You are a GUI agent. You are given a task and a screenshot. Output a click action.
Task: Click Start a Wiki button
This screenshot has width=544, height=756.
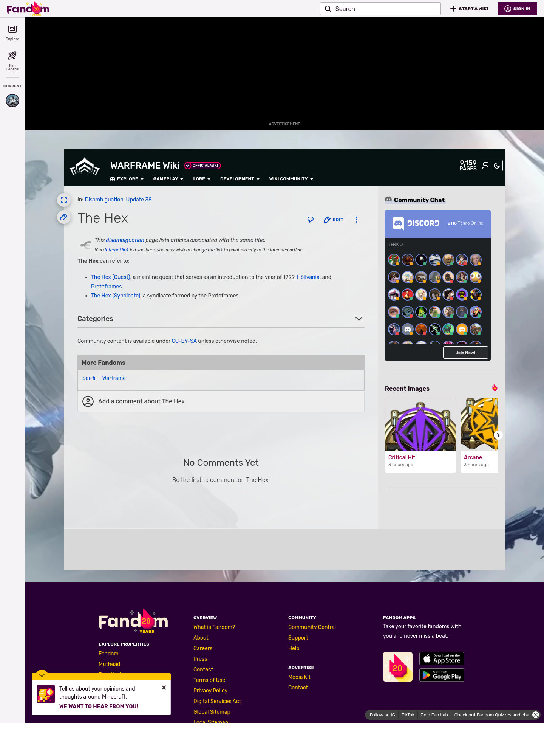(x=469, y=9)
